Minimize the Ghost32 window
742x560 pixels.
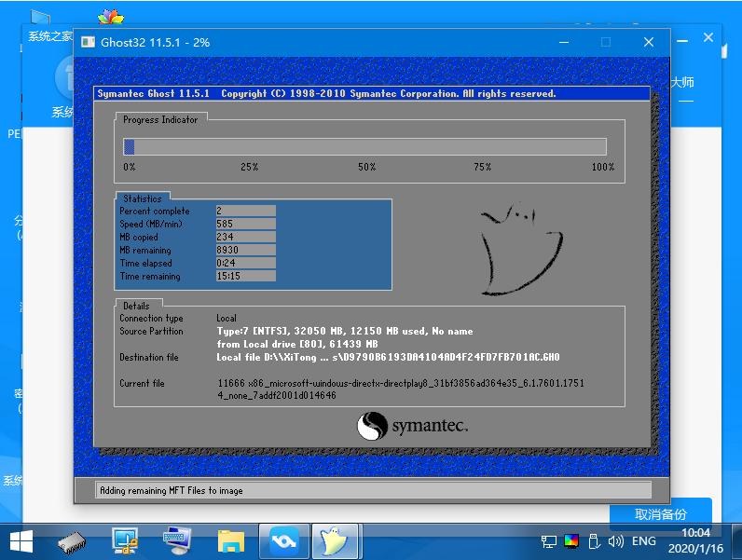click(x=564, y=43)
